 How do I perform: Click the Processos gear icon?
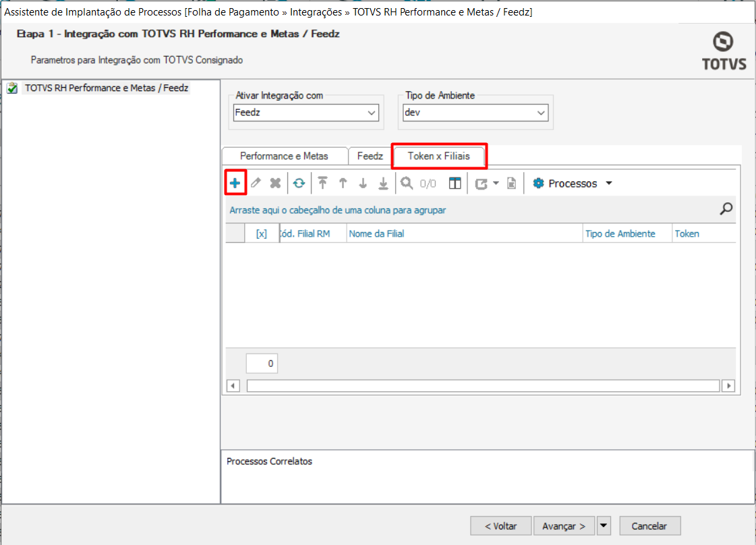click(538, 183)
